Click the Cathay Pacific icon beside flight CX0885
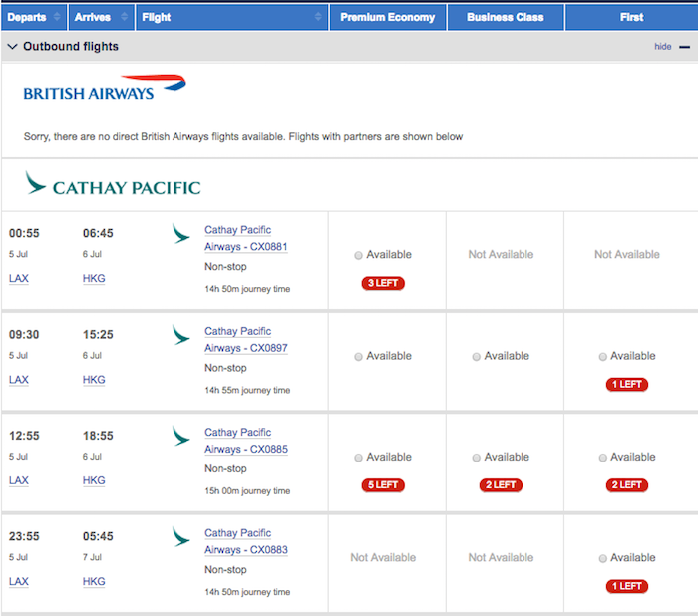The width and height of the screenshot is (698, 616). coord(180,437)
